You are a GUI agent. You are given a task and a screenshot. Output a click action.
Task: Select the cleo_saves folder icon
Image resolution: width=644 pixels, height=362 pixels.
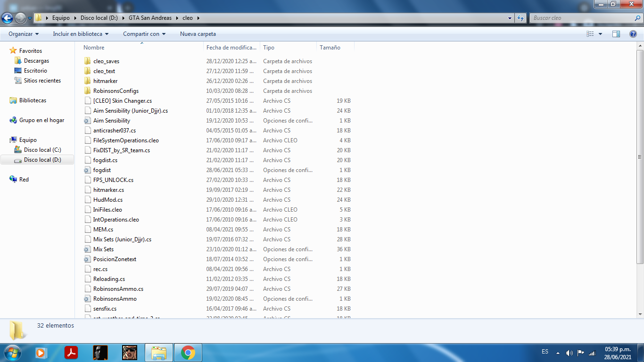click(87, 61)
